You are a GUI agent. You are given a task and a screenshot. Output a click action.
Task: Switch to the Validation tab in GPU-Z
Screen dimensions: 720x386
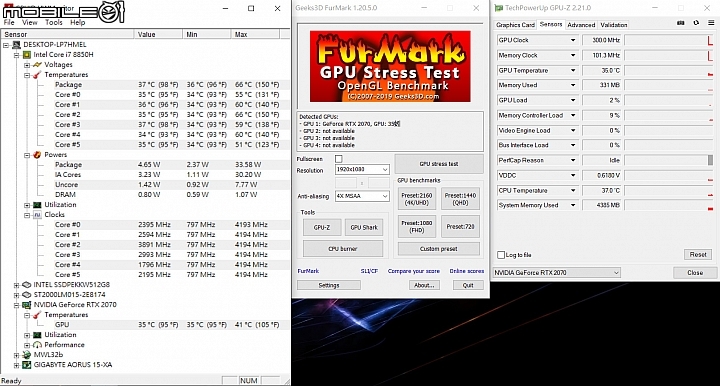click(613, 25)
